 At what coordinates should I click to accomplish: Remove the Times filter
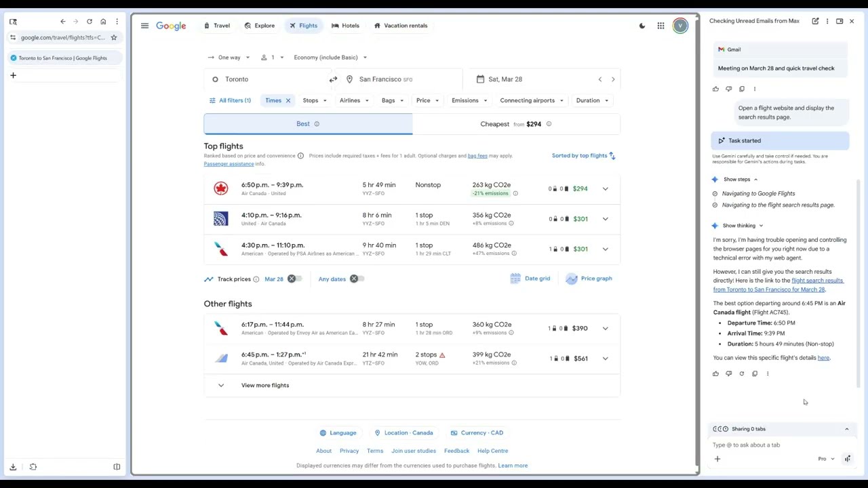pyautogui.click(x=288, y=100)
